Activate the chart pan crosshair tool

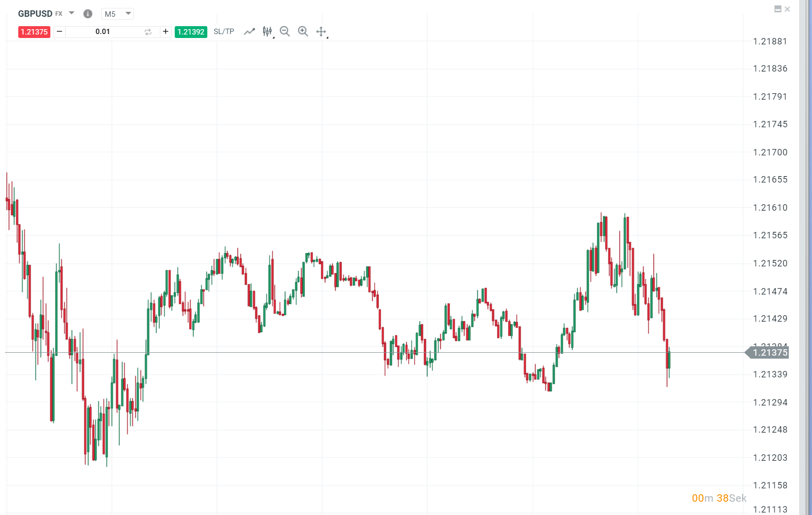click(x=321, y=31)
